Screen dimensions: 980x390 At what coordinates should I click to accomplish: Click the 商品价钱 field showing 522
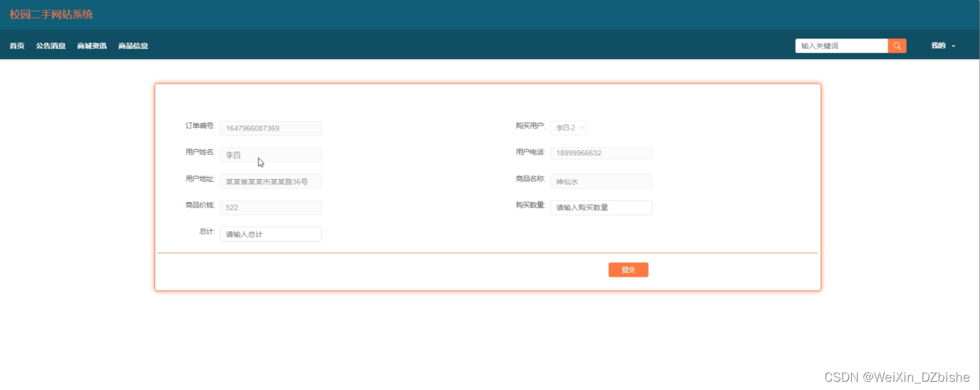click(271, 207)
